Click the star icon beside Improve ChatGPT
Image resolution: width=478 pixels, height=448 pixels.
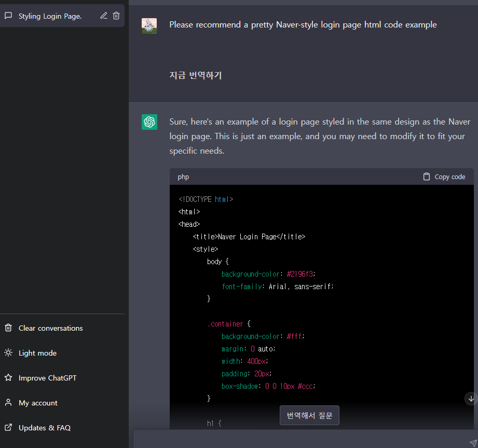[8, 377]
